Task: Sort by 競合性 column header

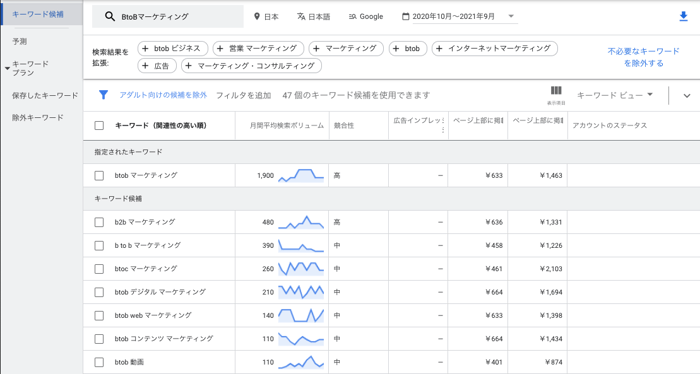Action: (x=344, y=125)
